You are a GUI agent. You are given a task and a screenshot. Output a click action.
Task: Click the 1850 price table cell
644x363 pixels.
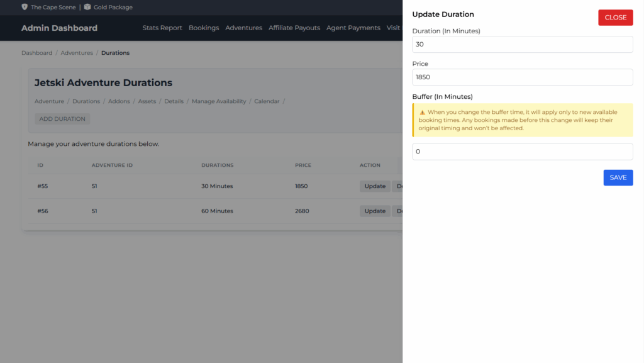click(301, 186)
